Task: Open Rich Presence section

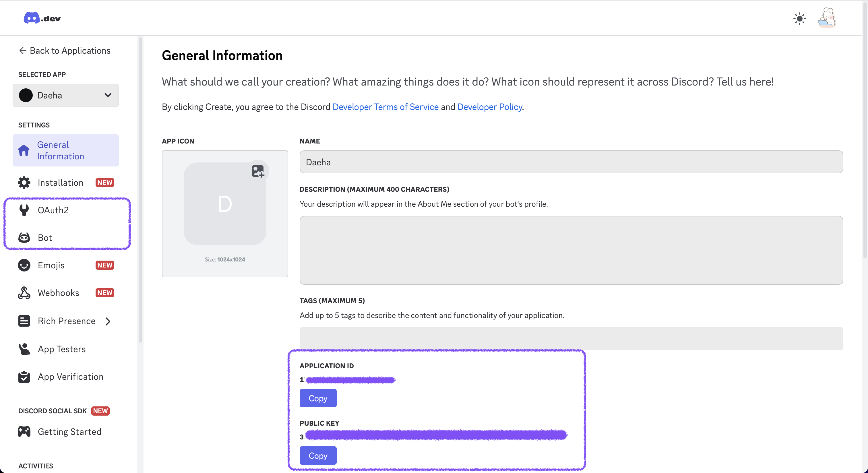Action: pos(66,321)
